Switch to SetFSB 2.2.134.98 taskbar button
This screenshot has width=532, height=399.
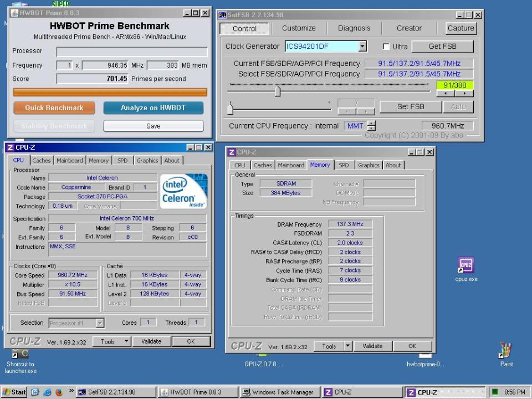point(116,392)
